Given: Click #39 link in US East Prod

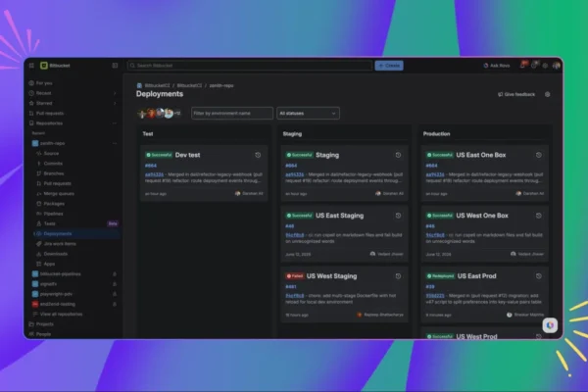Looking at the screenshot, I should pos(430,287).
